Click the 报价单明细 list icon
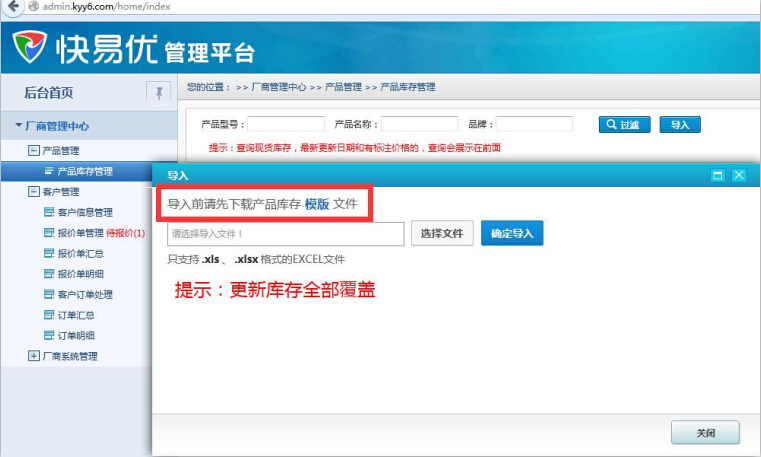 point(49,274)
